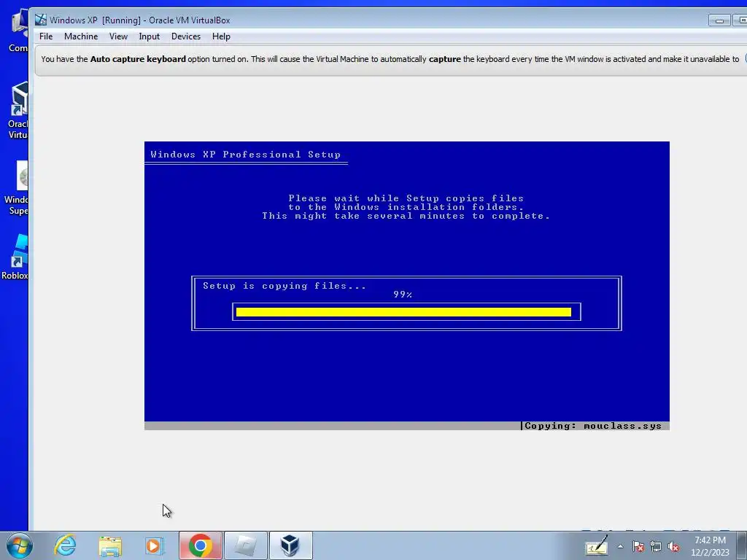Open Windows Media Player from taskbar
This screenshot has height=560, width=747.
[155, 545]
